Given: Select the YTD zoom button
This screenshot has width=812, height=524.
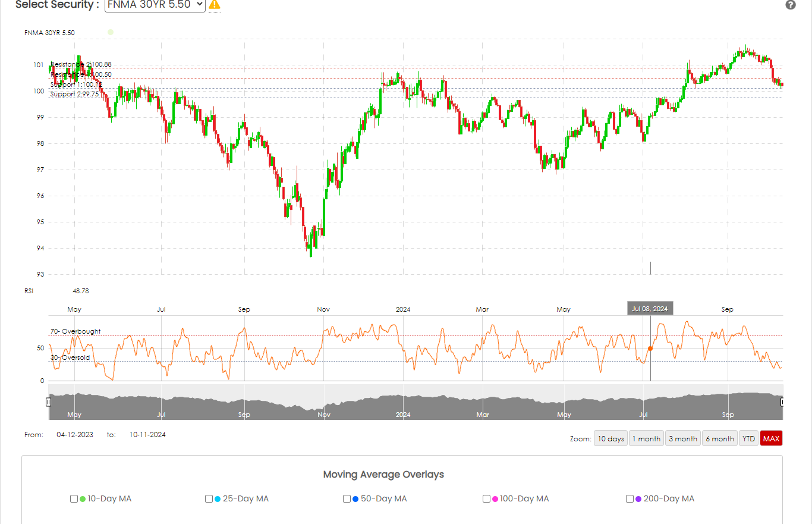Looking at the screenshot, I should (748, 438).
